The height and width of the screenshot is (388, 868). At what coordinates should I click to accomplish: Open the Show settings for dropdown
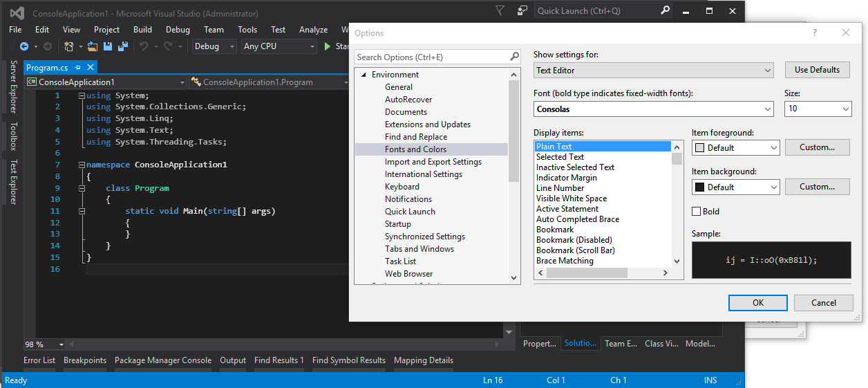point(654,70)
